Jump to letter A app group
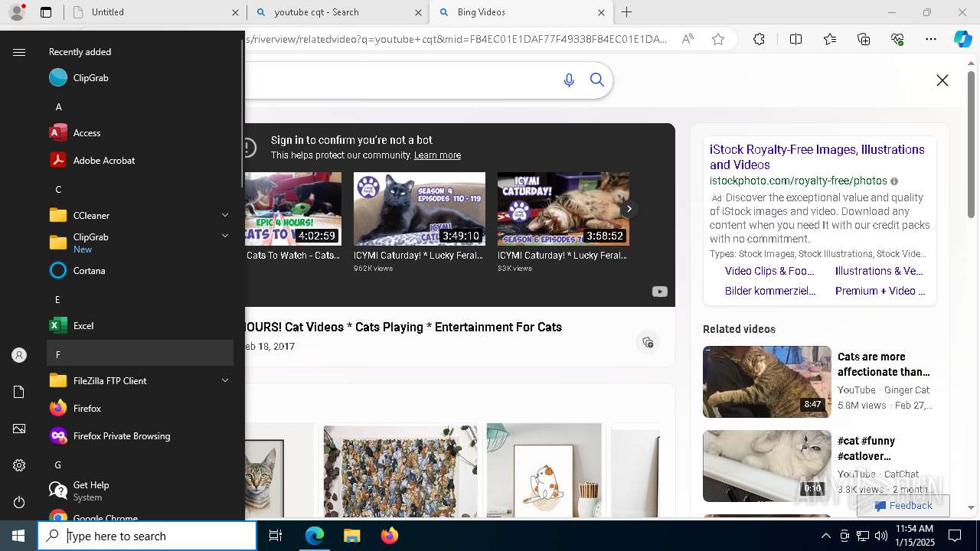 click(140, 106)
